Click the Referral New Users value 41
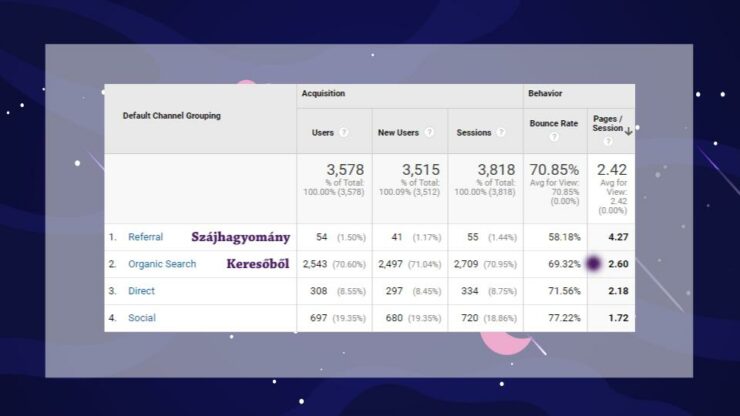The height and width of the screenshot is (416, 740). 397,237
